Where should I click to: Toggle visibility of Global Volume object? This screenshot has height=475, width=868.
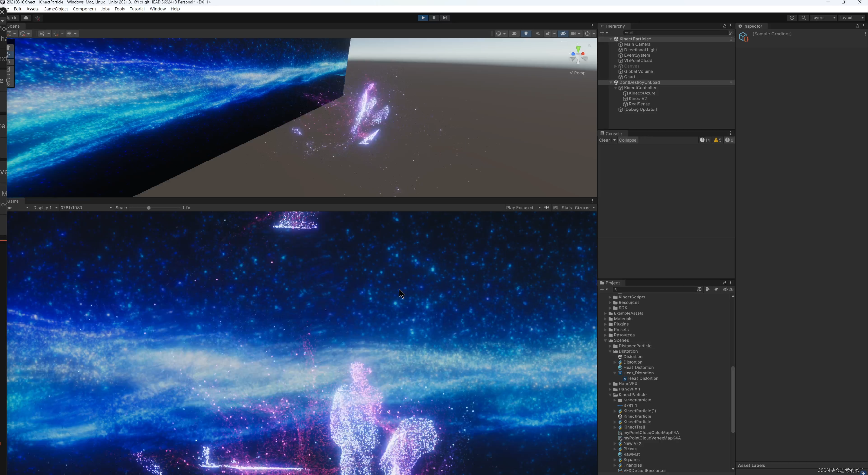click(x=604, y=71)
